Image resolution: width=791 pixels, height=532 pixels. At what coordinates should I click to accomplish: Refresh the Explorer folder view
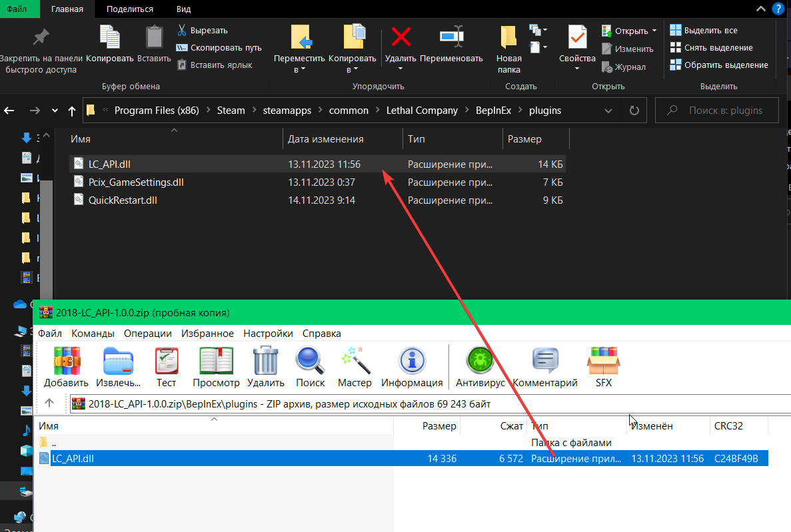click(x=634, y=111)
